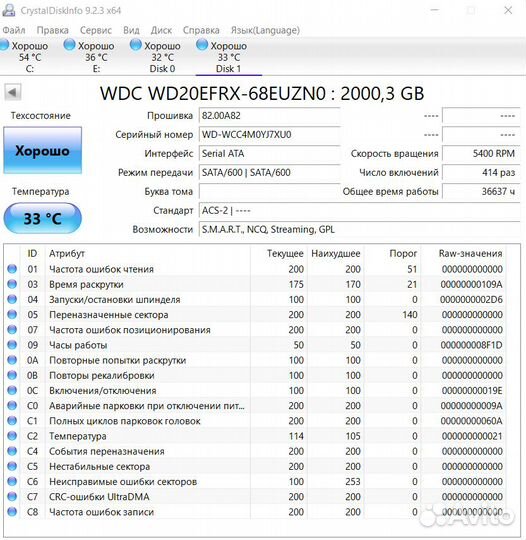Click status icon for Повторы рекалибровки

tap(12, 375)
